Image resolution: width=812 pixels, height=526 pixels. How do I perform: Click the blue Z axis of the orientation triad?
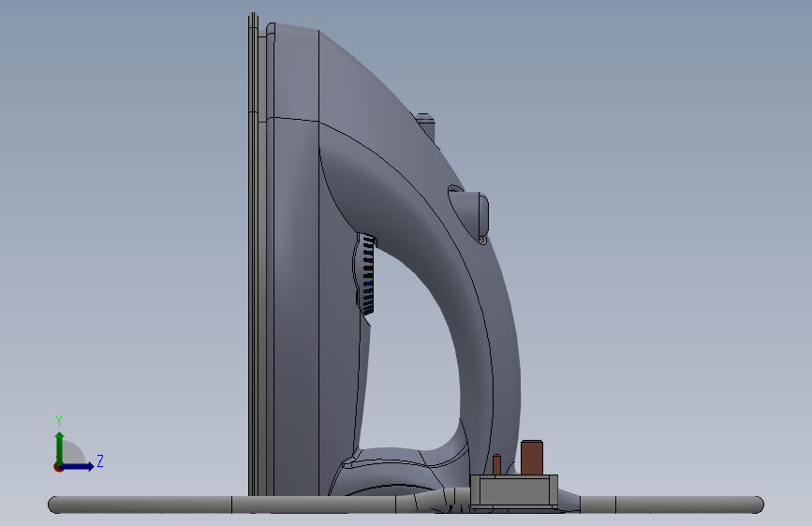click(x=79, y=466)
